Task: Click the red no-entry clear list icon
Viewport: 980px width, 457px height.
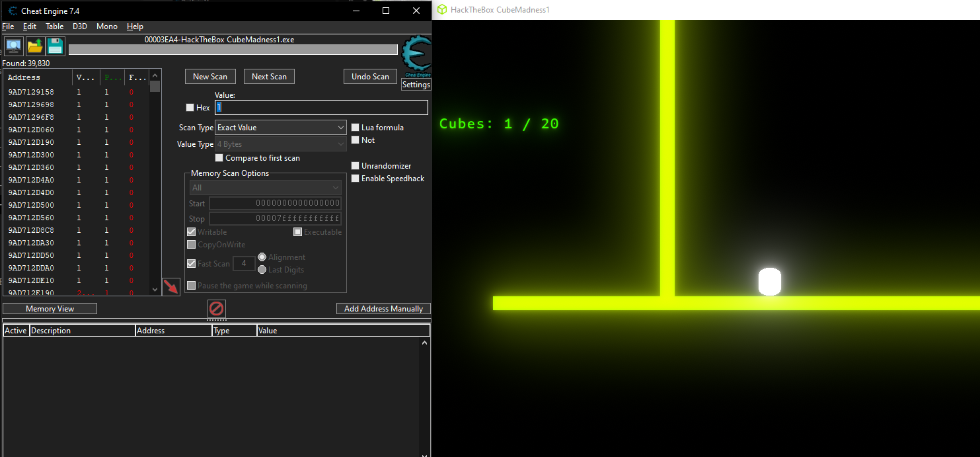Action: pos(217,308)
